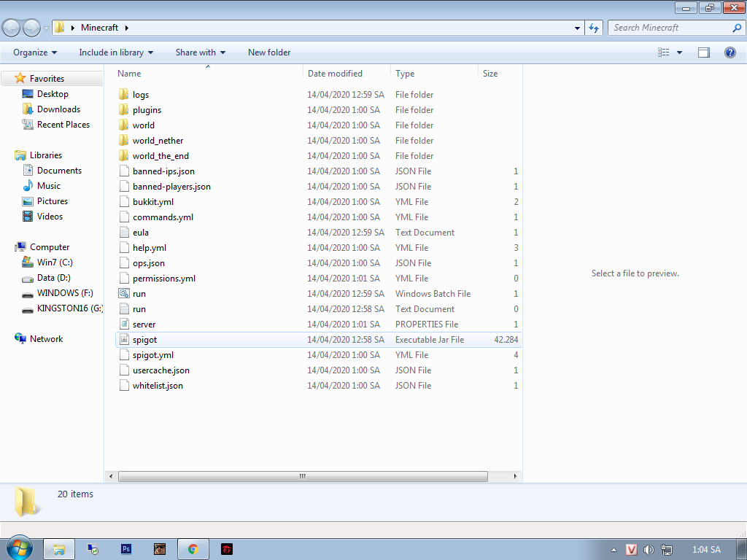
Task: Click the Windows Start button
Action: [20, 548]
